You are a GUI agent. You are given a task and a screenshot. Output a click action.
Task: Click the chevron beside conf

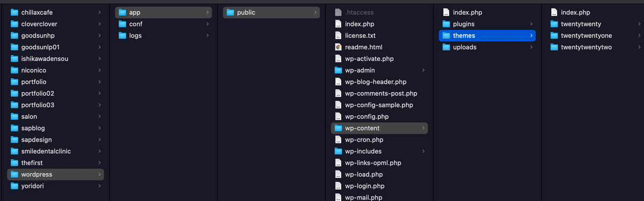[208, 24]
